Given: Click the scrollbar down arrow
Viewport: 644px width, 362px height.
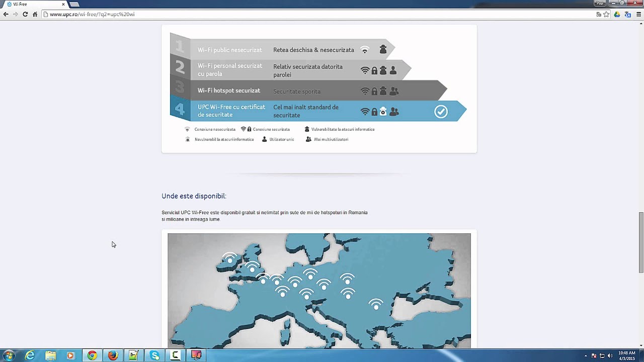Looking at the screenshot, I should pos(640,345).
